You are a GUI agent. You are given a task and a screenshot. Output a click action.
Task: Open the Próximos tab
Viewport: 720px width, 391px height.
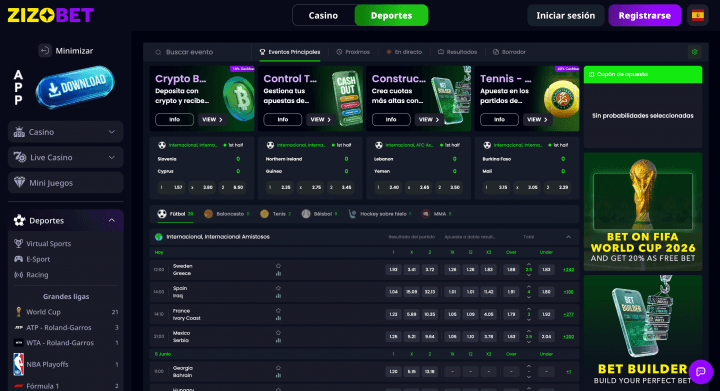click(x=353, y=52)
